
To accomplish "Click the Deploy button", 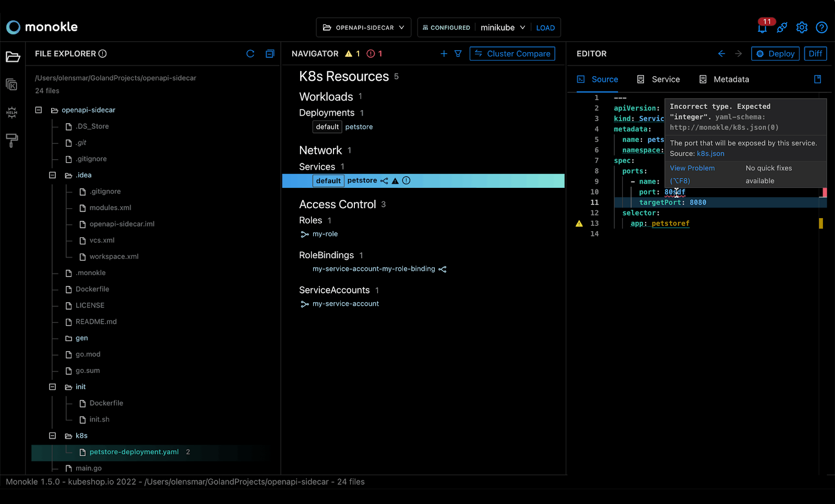I will click(x=775, y=54).
